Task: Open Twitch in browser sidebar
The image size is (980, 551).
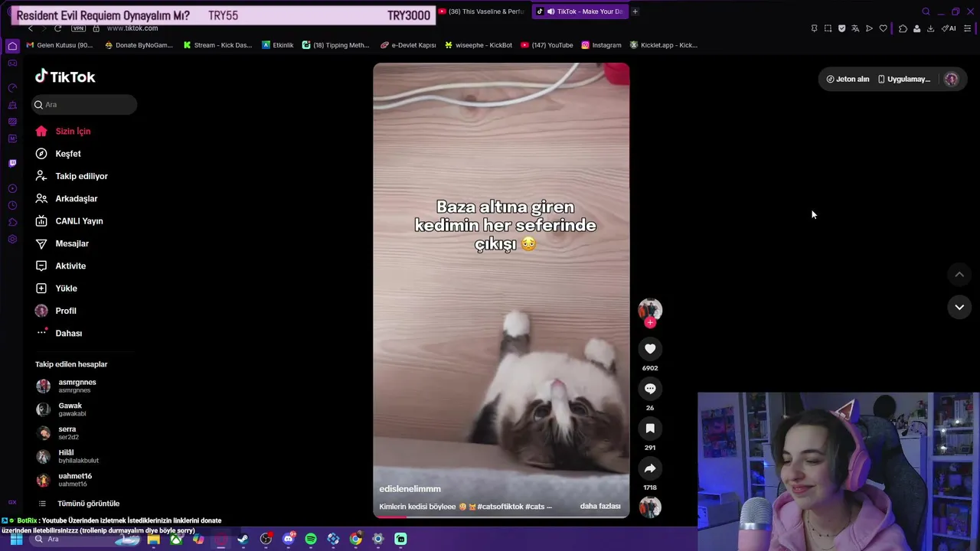Action: click(x=12, y=163)
